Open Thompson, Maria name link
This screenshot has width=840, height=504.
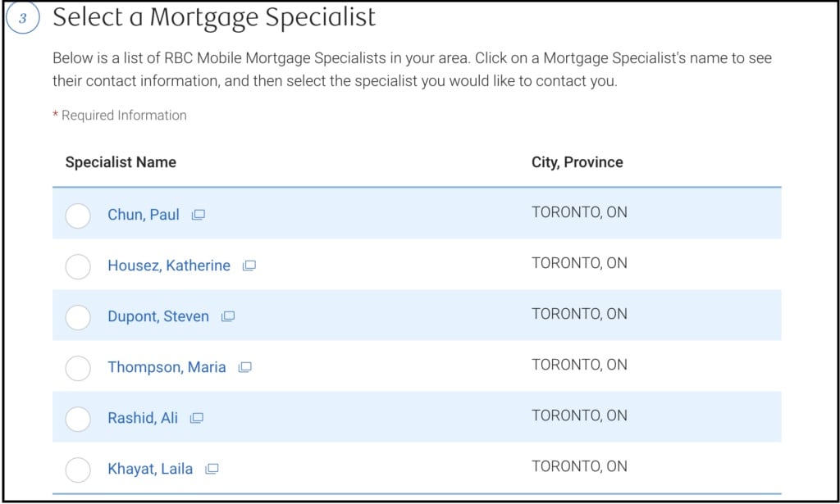point(167,367)
